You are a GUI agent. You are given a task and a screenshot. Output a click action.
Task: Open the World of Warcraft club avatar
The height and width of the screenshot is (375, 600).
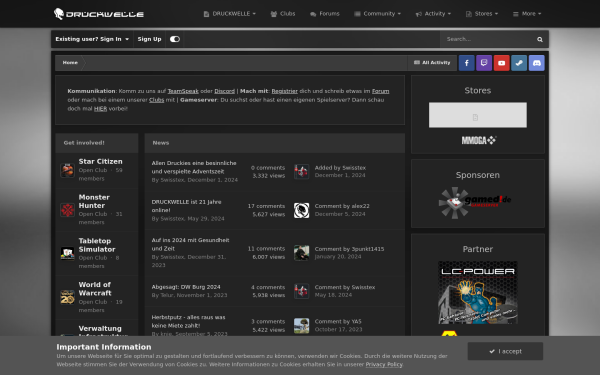[67, 297]
